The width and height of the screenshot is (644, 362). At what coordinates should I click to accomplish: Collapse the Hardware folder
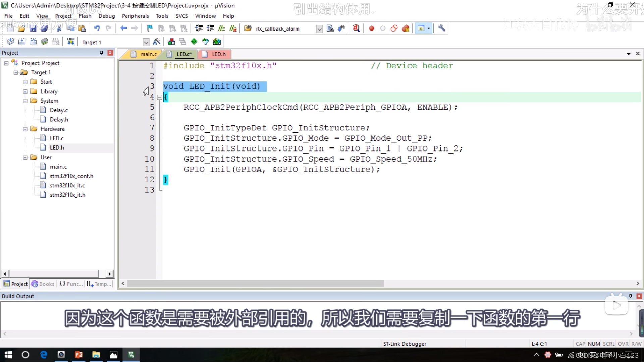click(x=25, y=129)
